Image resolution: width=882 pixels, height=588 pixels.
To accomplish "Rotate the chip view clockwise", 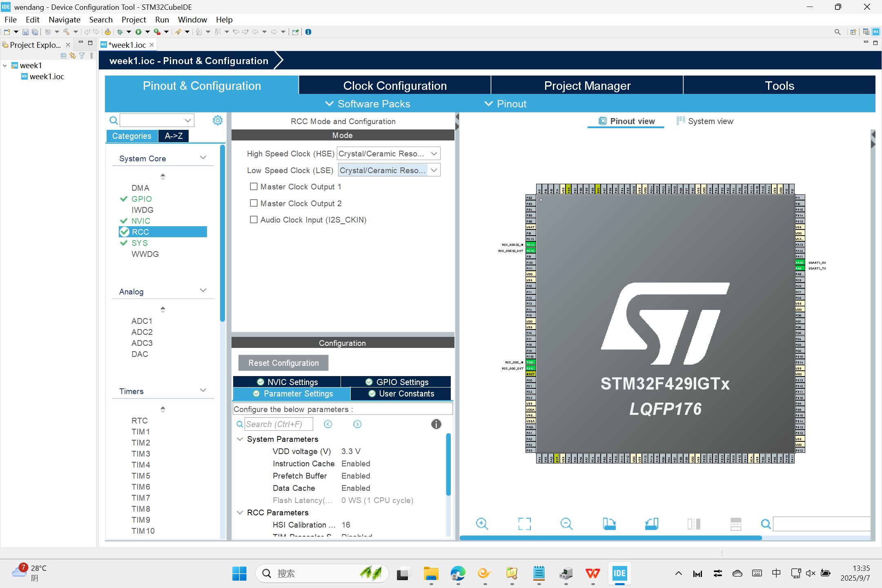I will 609,523.
